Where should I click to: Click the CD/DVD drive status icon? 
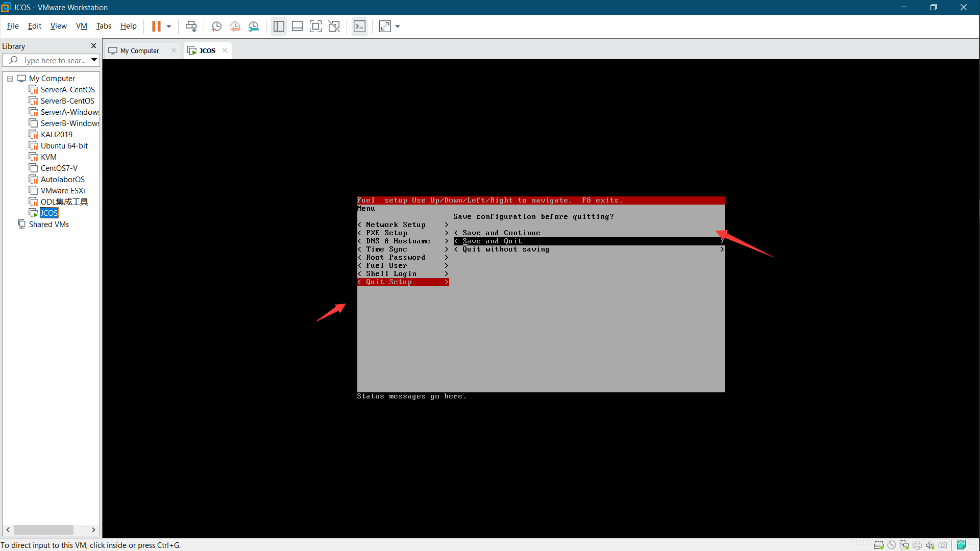tap(892, 545)
